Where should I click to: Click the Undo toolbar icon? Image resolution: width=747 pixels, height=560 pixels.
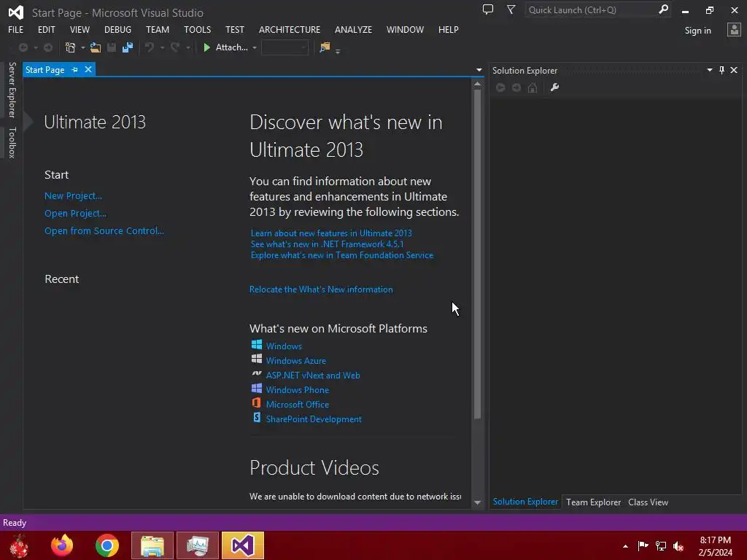pyautogui.click(x=150, y=47)
